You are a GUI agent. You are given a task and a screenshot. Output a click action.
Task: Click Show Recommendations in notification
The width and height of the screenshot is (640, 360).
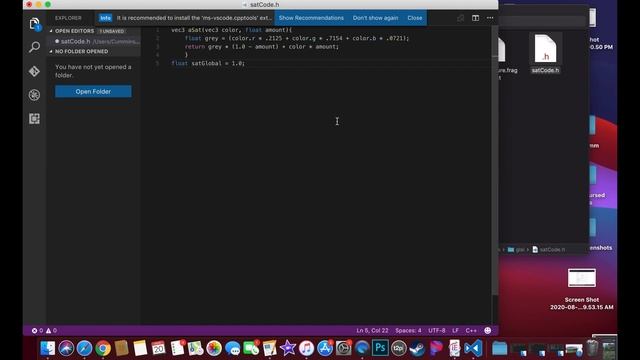[x=311, y=18]
